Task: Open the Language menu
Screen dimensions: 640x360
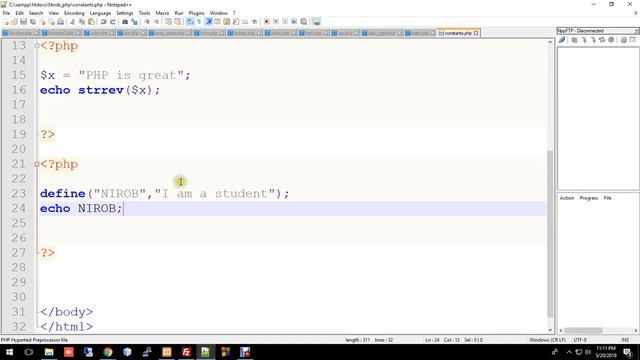Action: [100, 13]
